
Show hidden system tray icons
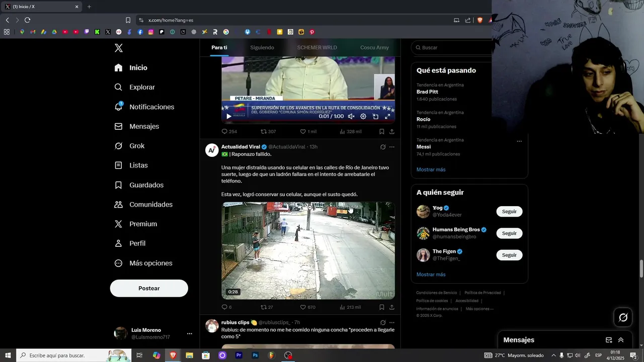point(553,355)
